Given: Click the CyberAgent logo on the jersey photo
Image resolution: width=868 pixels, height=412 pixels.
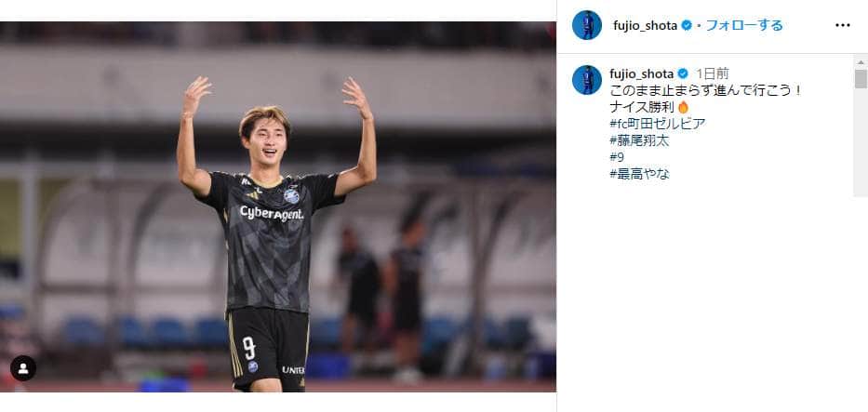Looking at the screenshot, I should 272,213.
